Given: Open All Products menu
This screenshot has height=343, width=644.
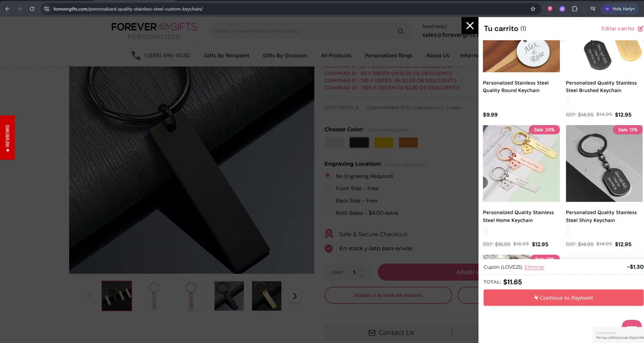Looking at the screenshot, I should [336, 55].
